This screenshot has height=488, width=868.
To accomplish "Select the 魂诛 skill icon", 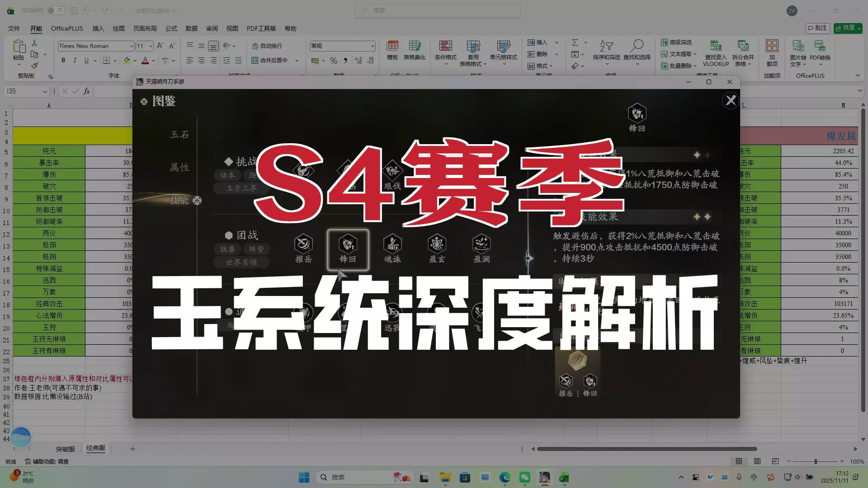I will coord(392,244).
